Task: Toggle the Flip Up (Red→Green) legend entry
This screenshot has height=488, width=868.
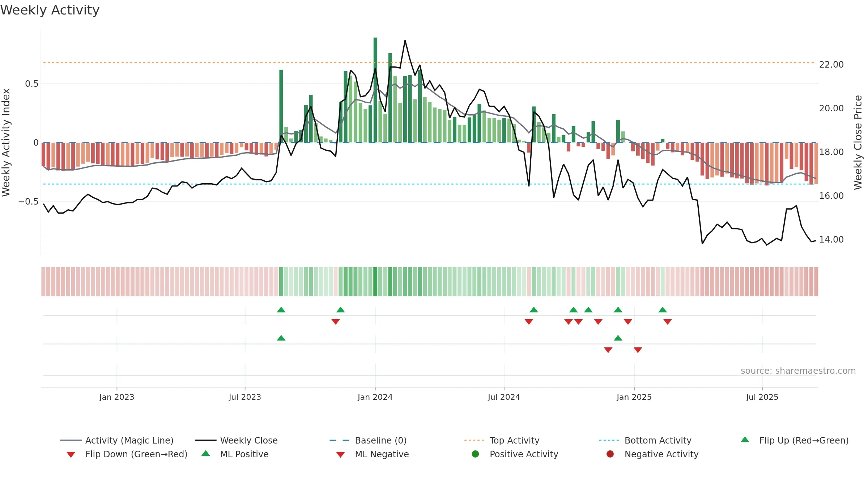Action: (x=795, y=440)
